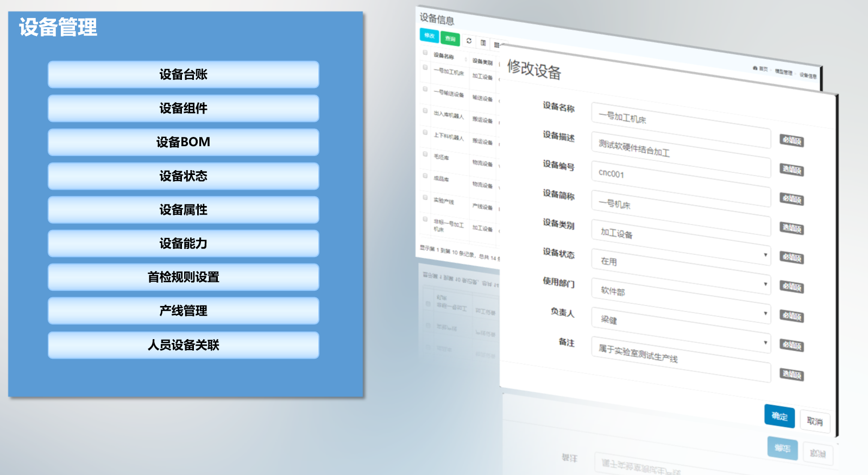Check the box for the 一号加工机床 row
The image size is (868, 475).
click(x=425, y=67)
